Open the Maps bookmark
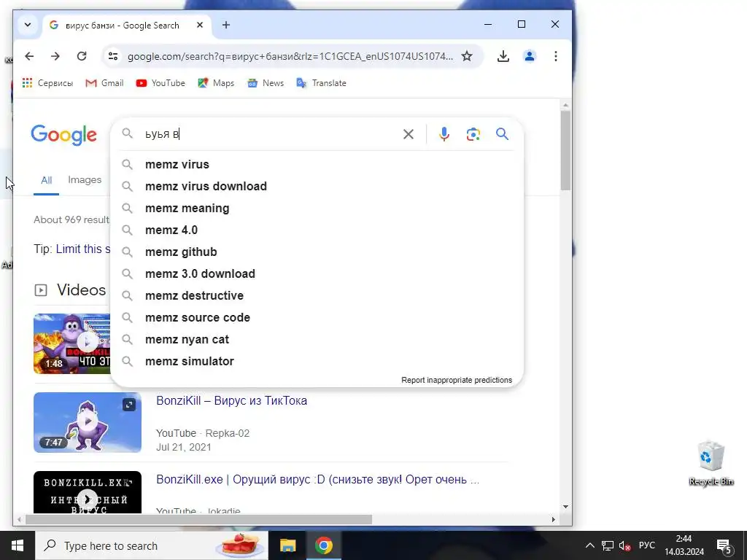The width and height of the screenshot is (747, 560). pos(216,83)
